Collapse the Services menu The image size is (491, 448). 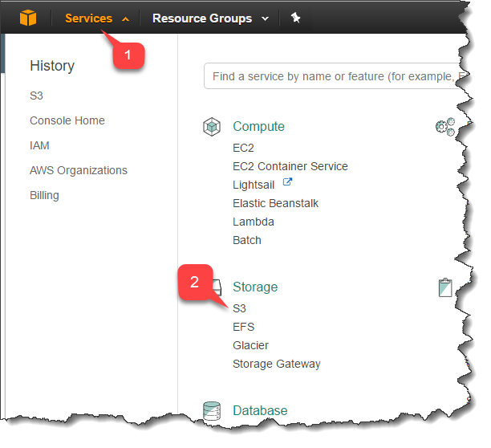click(x=97, y=18)
